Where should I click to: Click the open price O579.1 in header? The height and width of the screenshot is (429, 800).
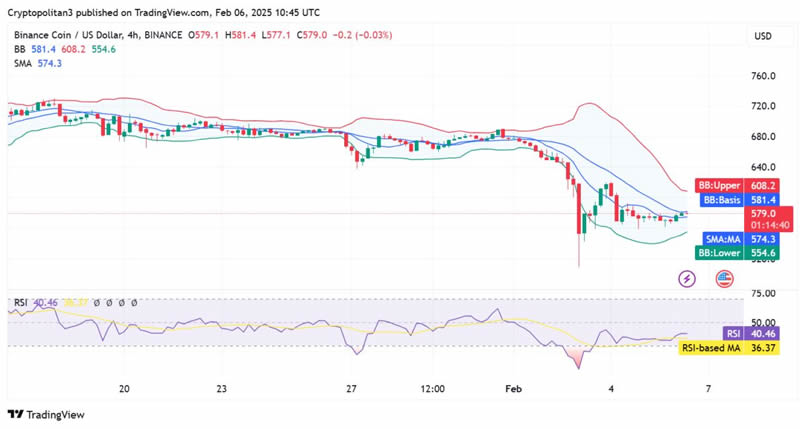coord(204,35)
